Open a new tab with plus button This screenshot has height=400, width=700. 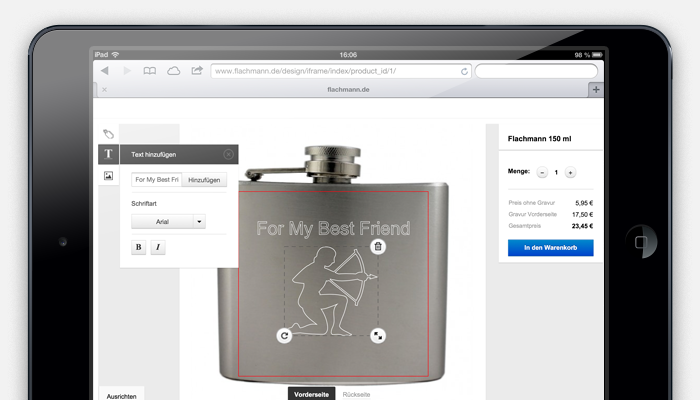pos(596,90)
